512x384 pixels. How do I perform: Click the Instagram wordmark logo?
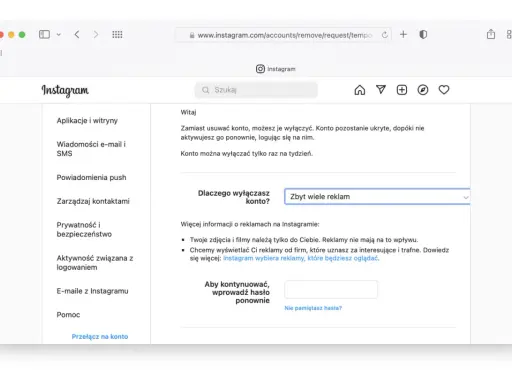[65, 90]
